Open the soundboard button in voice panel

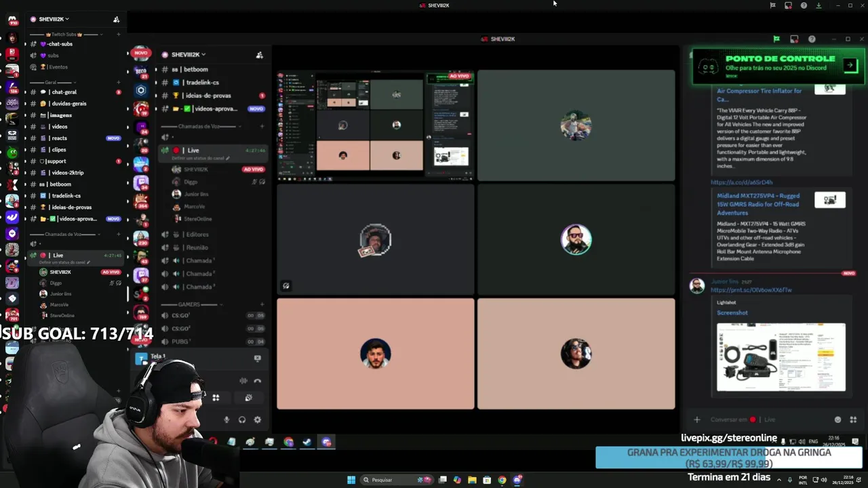pos(248,398)
